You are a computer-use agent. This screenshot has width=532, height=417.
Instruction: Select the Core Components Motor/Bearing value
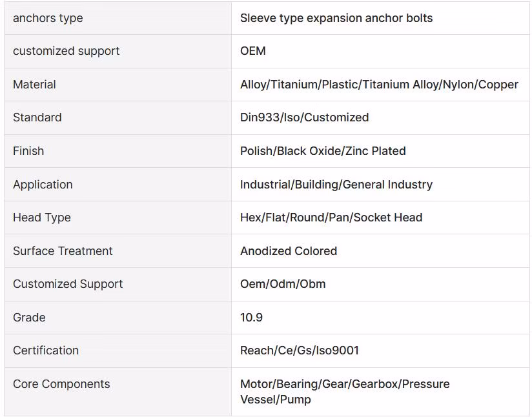[345, 392]
